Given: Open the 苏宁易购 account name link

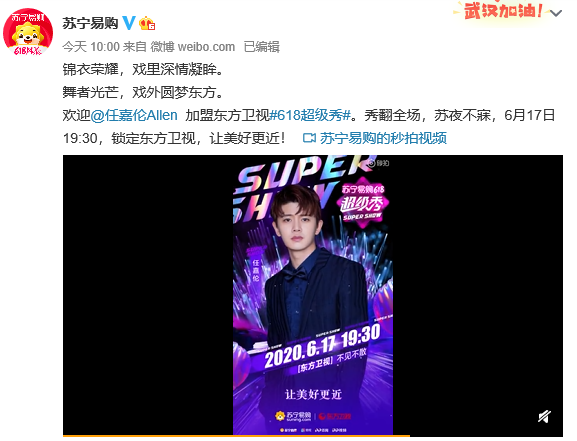Looking at the screenshot, I should [x=90, y=23].
